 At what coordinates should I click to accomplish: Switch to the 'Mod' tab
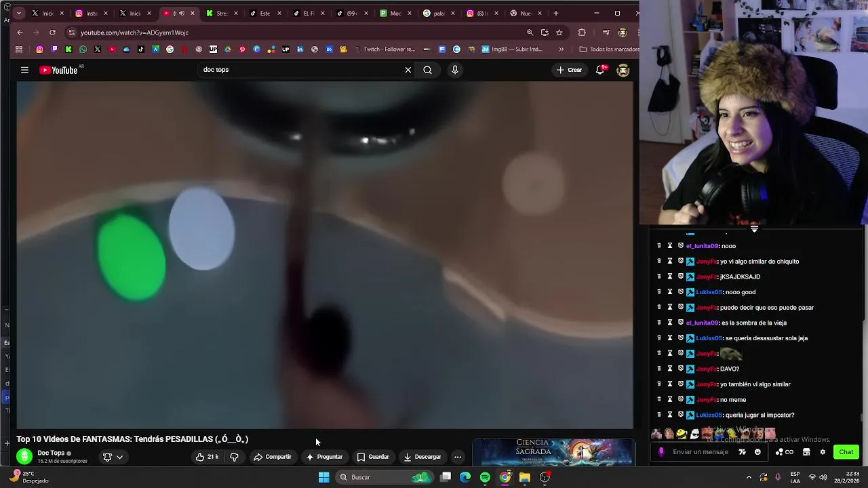pos(395,13)
